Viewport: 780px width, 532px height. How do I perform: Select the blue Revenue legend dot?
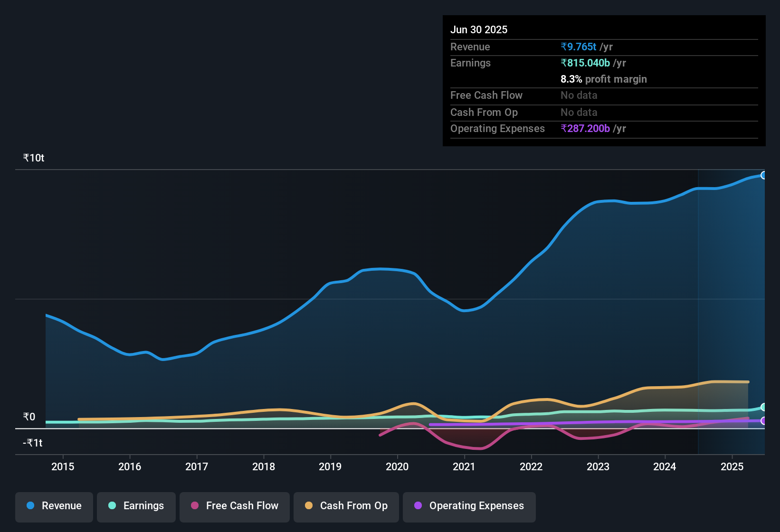coord(30,506)
